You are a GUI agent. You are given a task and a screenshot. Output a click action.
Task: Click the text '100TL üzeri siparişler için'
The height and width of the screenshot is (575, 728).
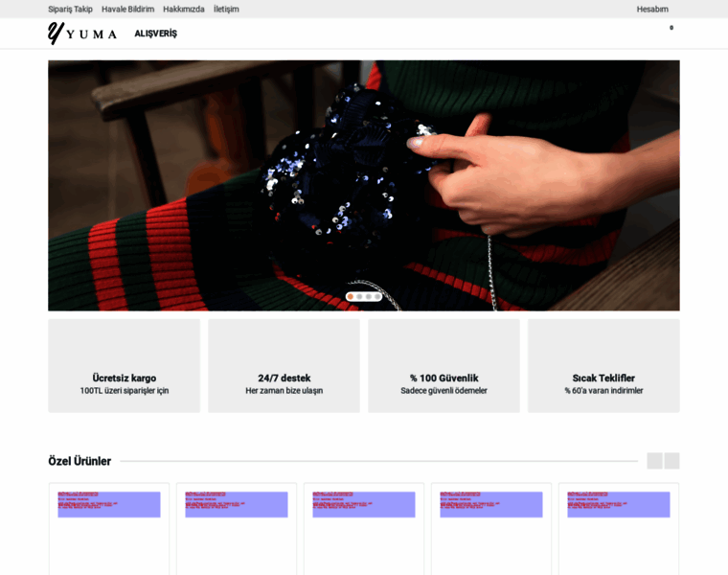tap(124, 391)
